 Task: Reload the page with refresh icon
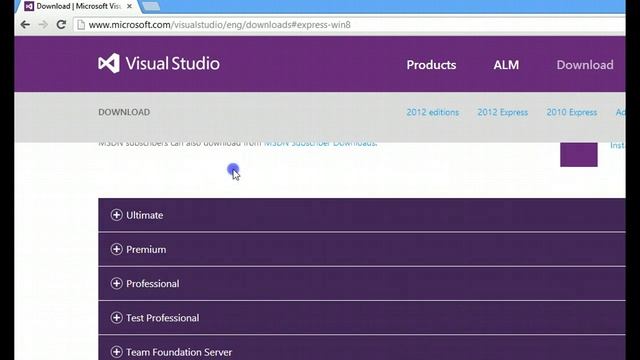[61, 24]
